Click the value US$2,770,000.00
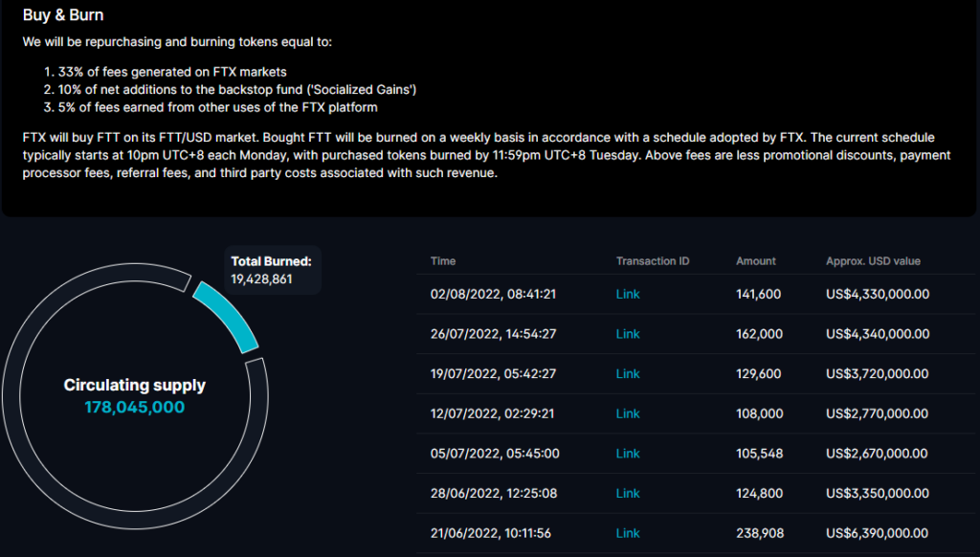Viewport: 980px width, 557px height. [877, 413]
